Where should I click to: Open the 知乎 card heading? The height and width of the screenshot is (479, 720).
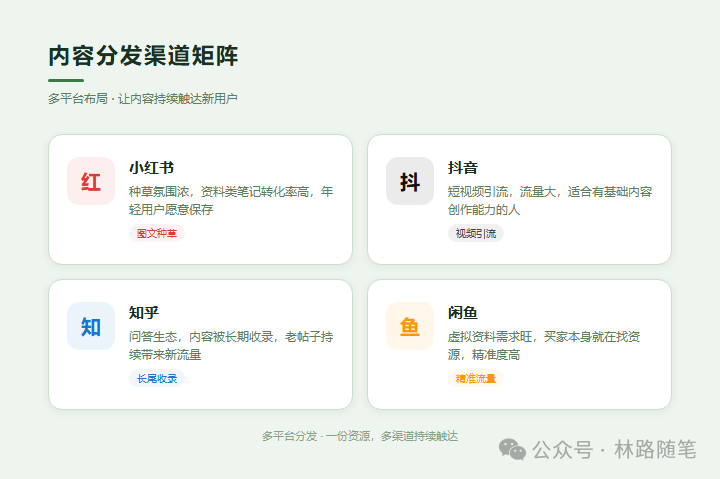click(x=144, y=313)
